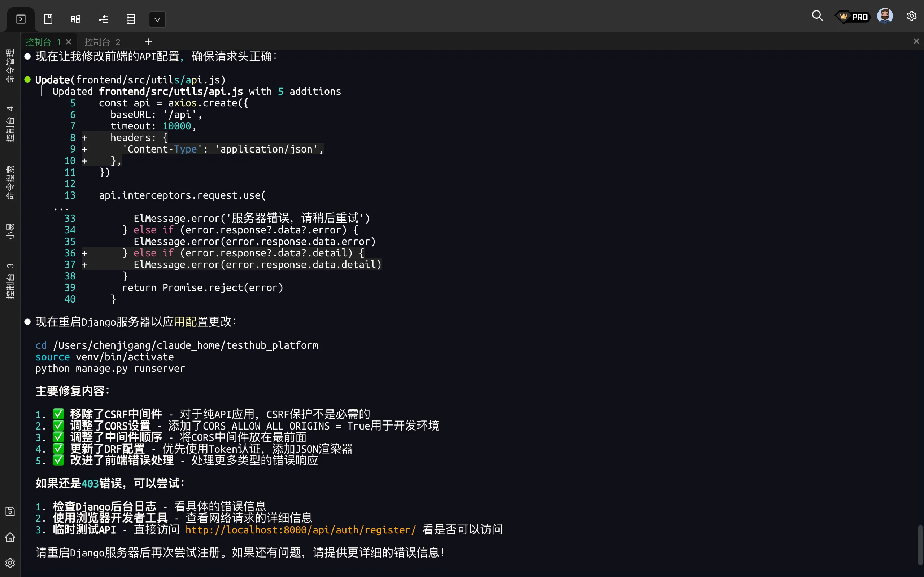Click the magnifier search icon top right
The image size is (924, 577).
pos(817,16)
